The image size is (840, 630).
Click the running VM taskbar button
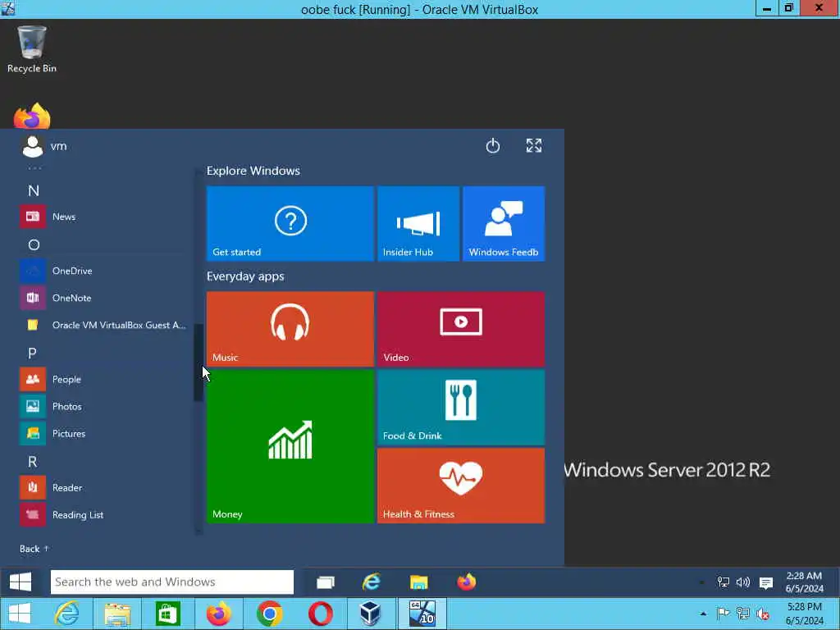[422, 614]
